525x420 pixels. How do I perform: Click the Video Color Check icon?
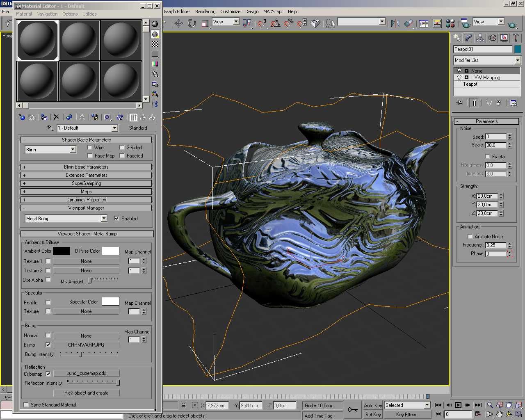(x=155, y=64)
